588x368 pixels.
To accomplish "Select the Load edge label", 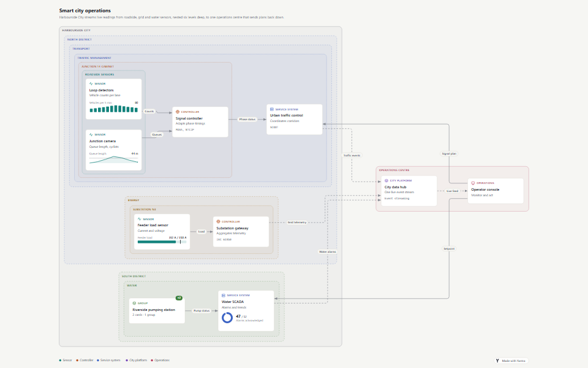I will [x=202, y=231].
